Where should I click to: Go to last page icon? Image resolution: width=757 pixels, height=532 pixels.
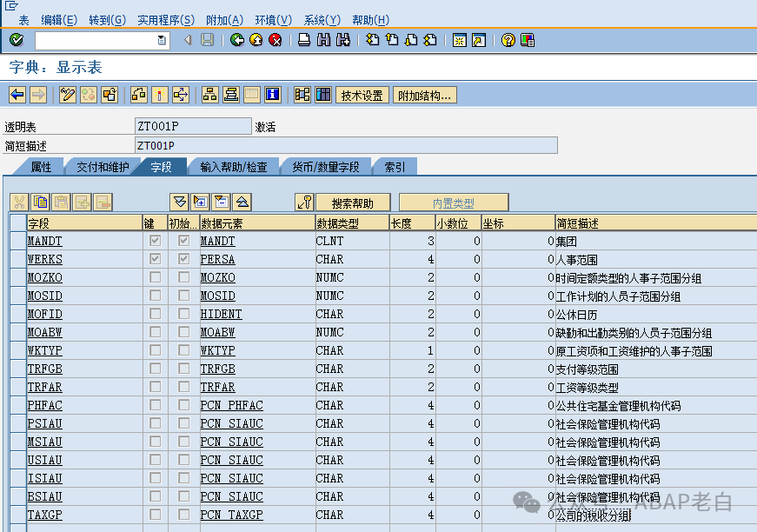coord(429,40)
